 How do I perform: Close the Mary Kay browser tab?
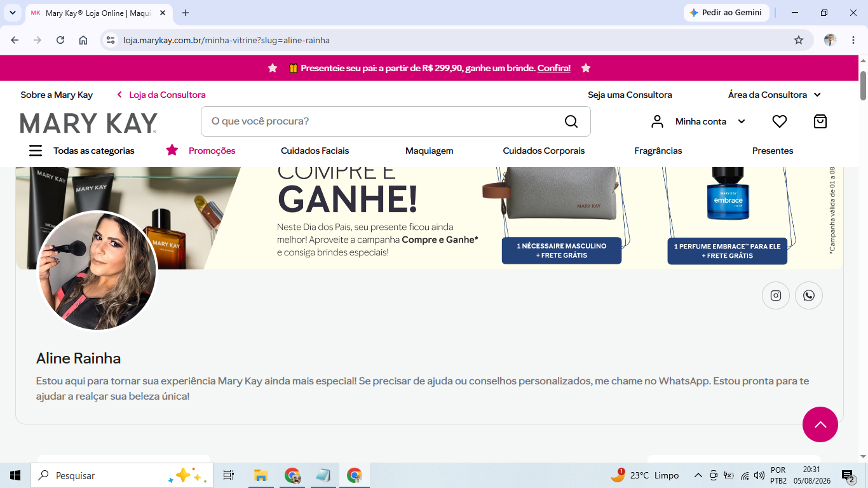[163, 13]
